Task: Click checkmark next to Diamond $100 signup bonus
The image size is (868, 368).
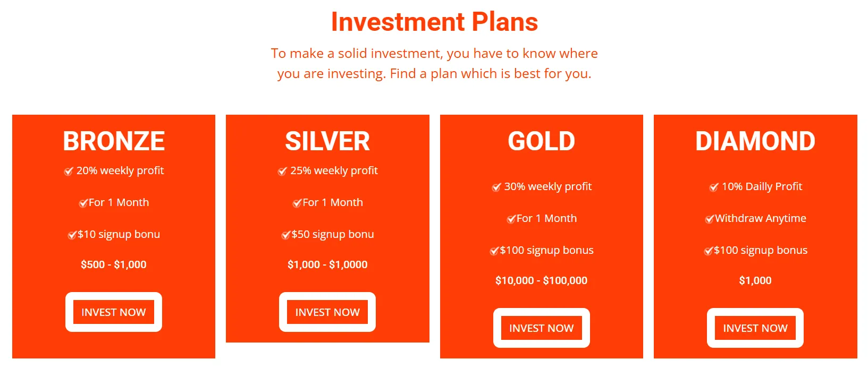Action: tap(708, 251)
